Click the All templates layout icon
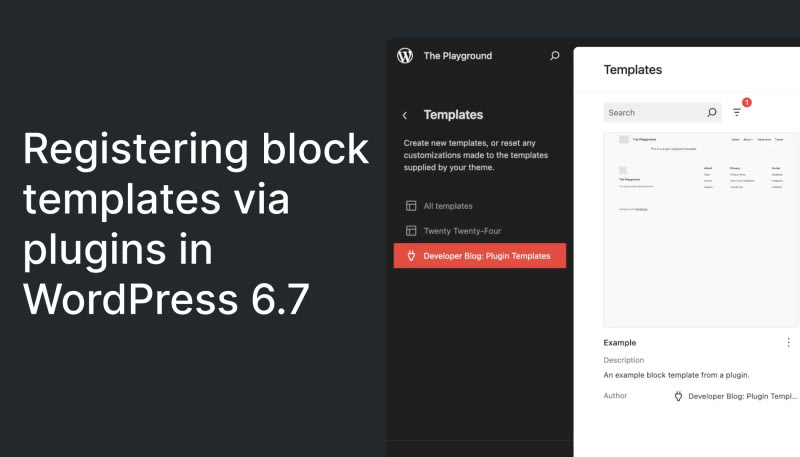 pos(411,206)
